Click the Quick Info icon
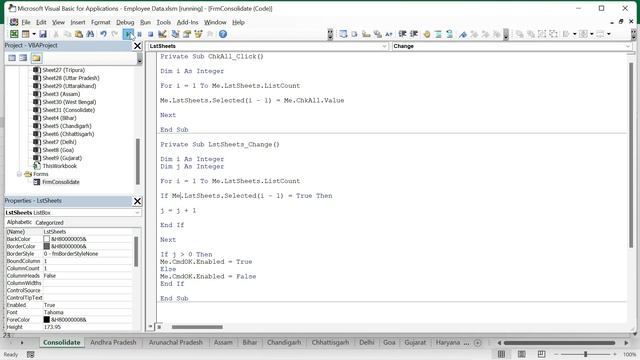The height and width of the screenshot is (360, 640). pos(366,34)
